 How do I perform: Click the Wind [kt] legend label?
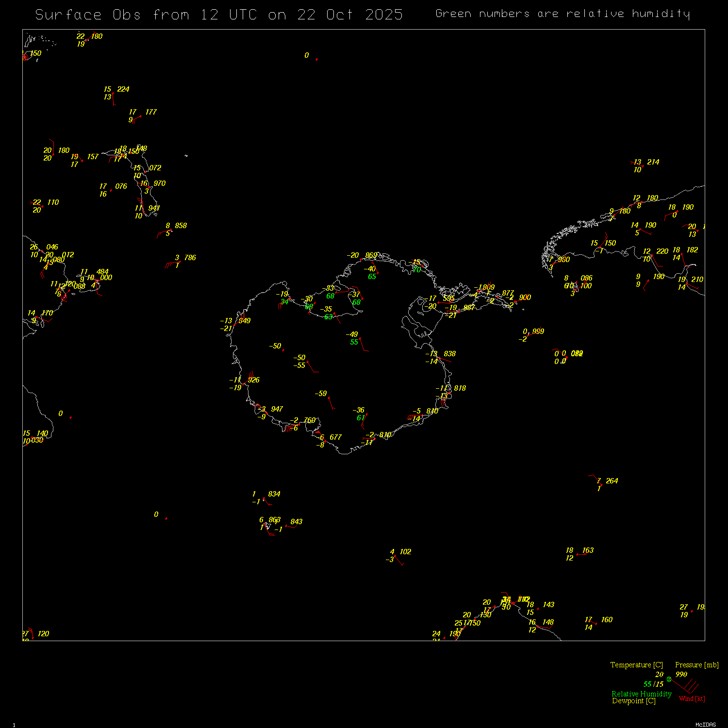(x=692, y=698)
